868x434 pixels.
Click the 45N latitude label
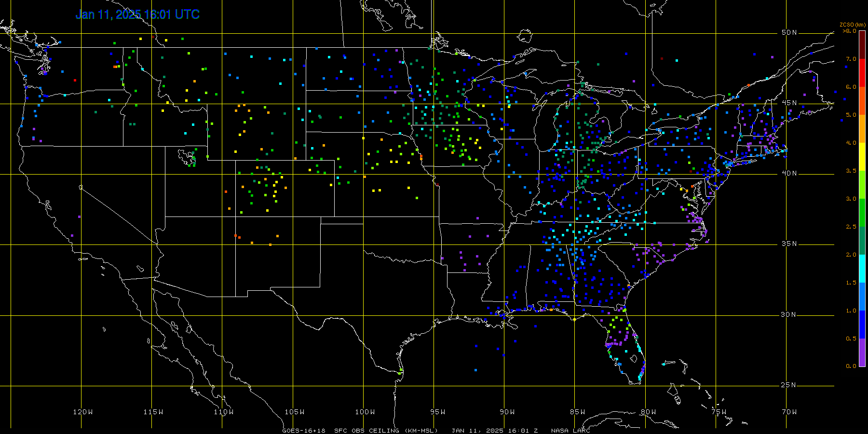[x=789, y=103]
